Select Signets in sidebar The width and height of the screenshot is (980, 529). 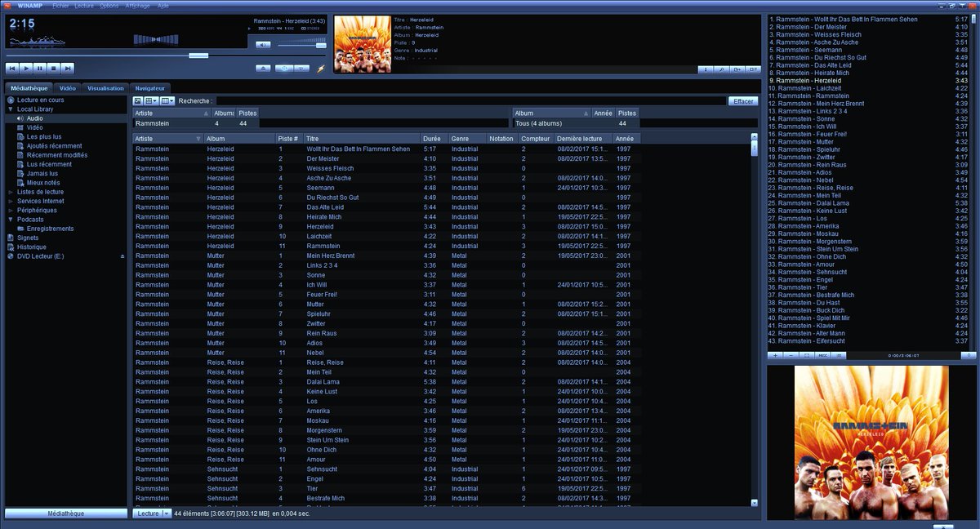coord(27,238)
